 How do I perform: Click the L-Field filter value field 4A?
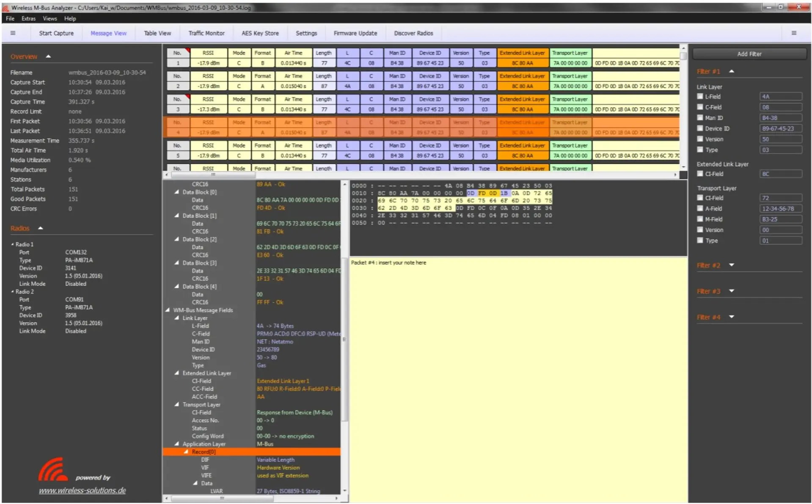(x=781, y=96)
